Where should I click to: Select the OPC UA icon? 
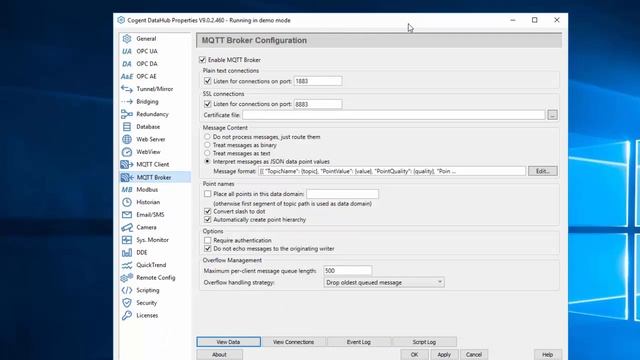click(127, 51)
